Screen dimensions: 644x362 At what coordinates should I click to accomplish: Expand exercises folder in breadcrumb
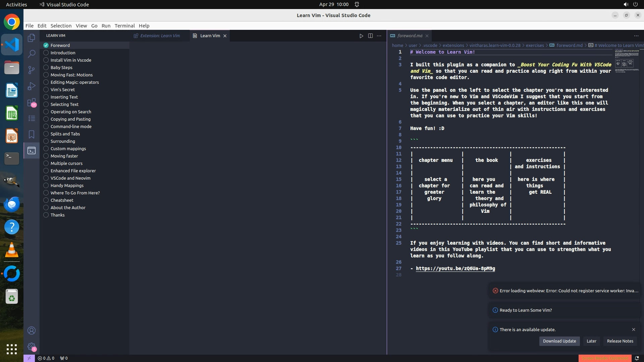click(x=535, y=46)
